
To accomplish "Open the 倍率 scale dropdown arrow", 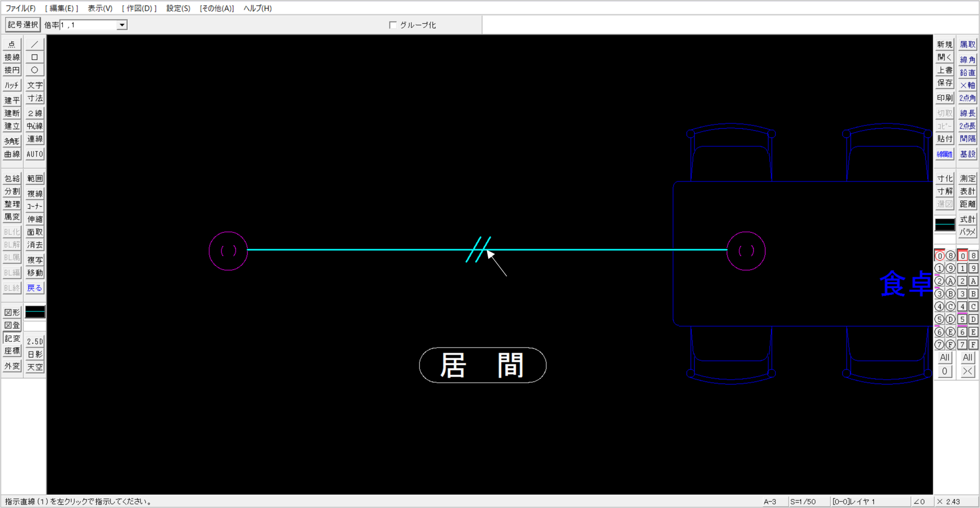I will click(x=122, y=25).
